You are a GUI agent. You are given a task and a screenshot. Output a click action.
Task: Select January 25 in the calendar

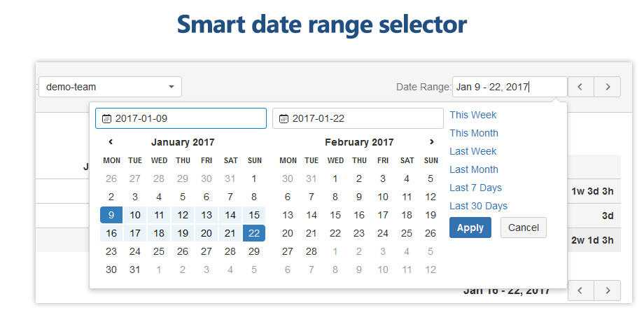click(159, 251)
